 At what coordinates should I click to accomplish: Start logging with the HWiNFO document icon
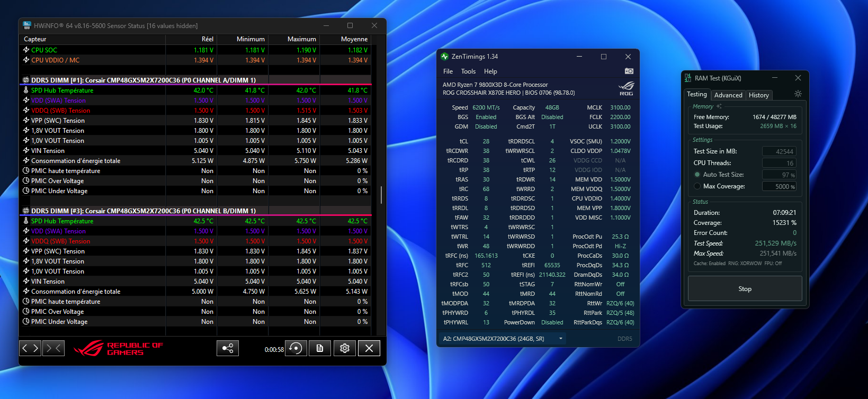point(320,348)
